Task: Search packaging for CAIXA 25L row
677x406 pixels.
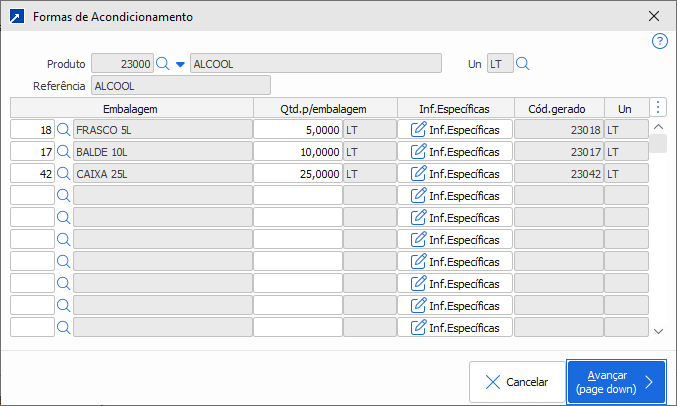Action: 63,173
